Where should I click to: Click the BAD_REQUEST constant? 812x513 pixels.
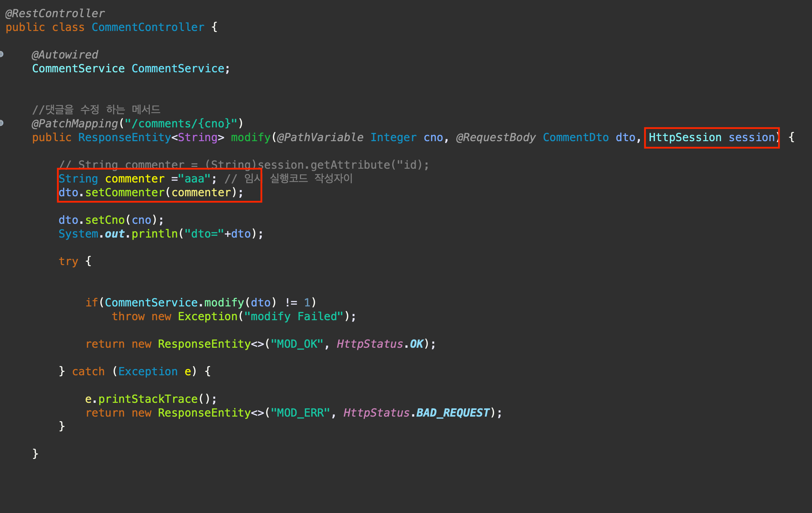coord(452,413)
